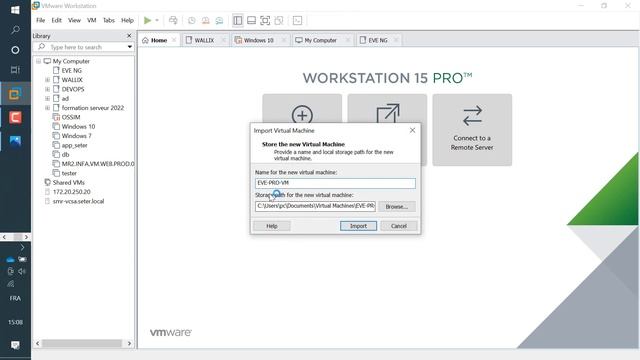Close the EVE NG tab
This screenshot has width=640, height=360.
pyautogui.click(x=396, y=40)
